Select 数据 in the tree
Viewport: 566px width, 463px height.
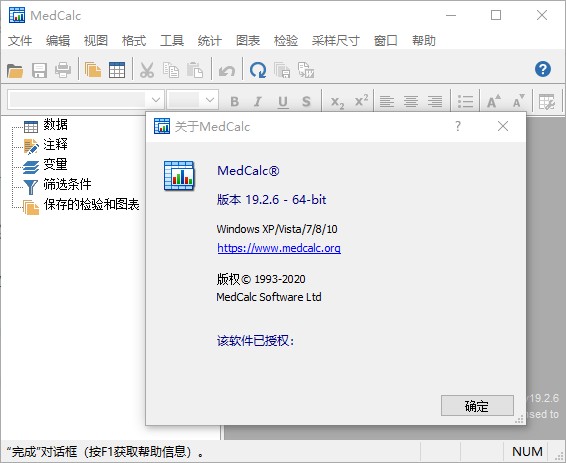click(55, 125)
